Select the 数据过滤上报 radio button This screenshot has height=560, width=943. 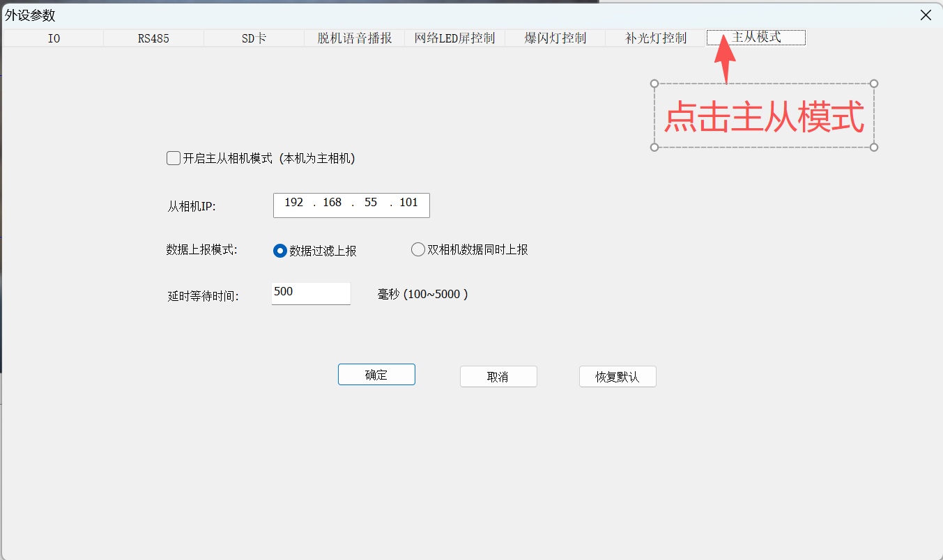point(280,250)
